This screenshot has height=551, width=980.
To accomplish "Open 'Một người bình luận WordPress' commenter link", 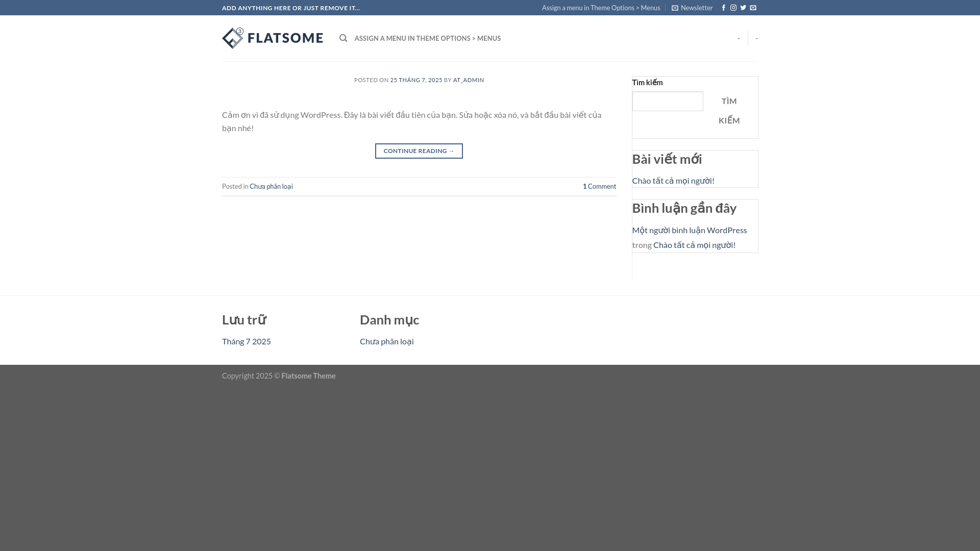I will click(x=689, y=230).
